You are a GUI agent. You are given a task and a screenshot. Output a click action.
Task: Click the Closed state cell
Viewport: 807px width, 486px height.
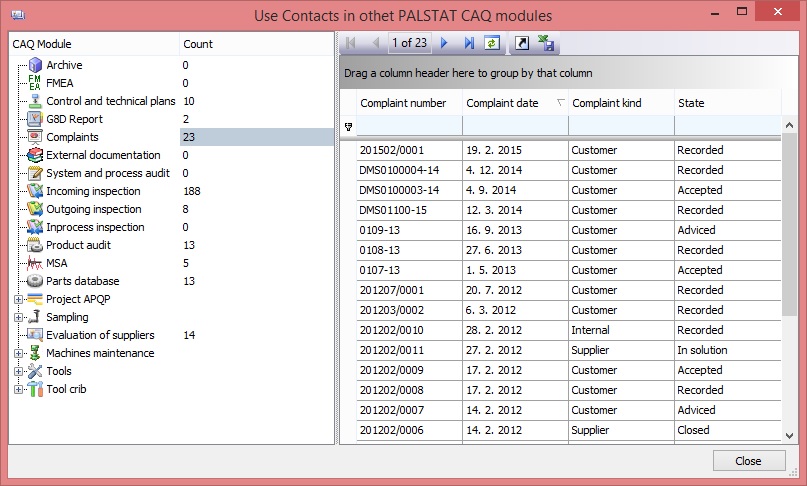pos(727,430)
